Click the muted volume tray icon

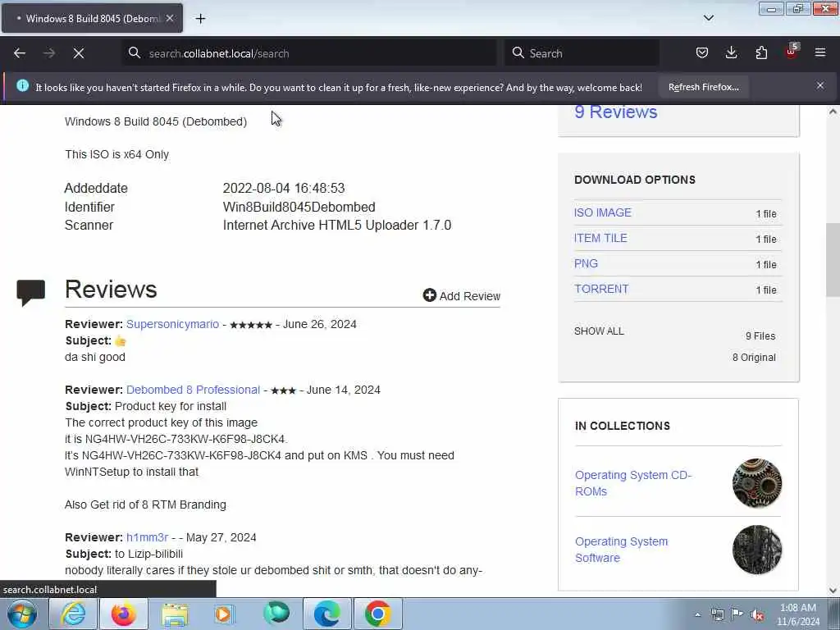pos(757,614)
